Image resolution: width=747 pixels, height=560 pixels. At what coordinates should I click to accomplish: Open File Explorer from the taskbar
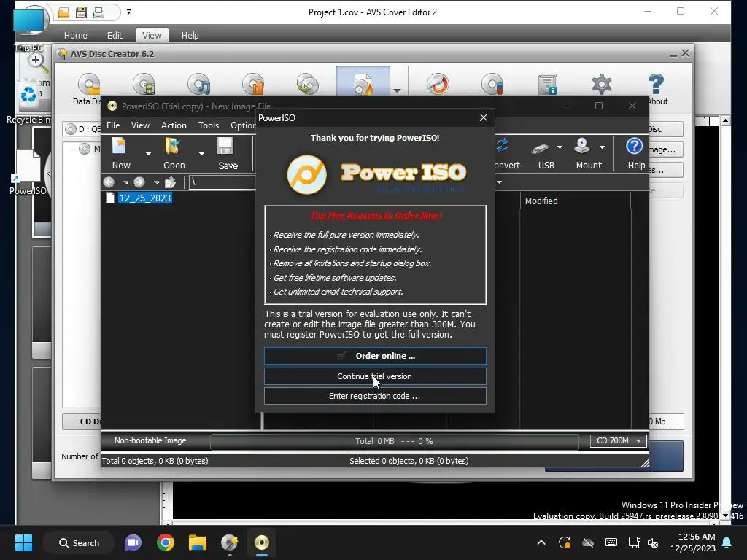[x=197, y=542]
